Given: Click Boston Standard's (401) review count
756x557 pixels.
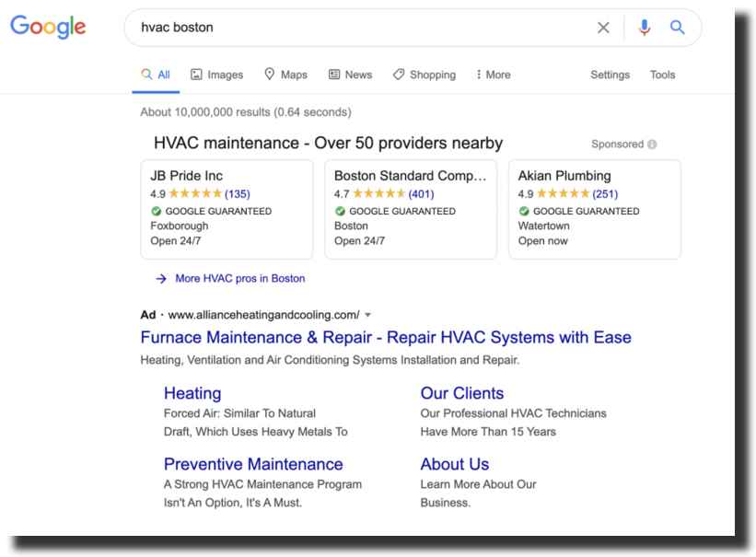Looking at the screenshot, I should (x=422, y=194).
